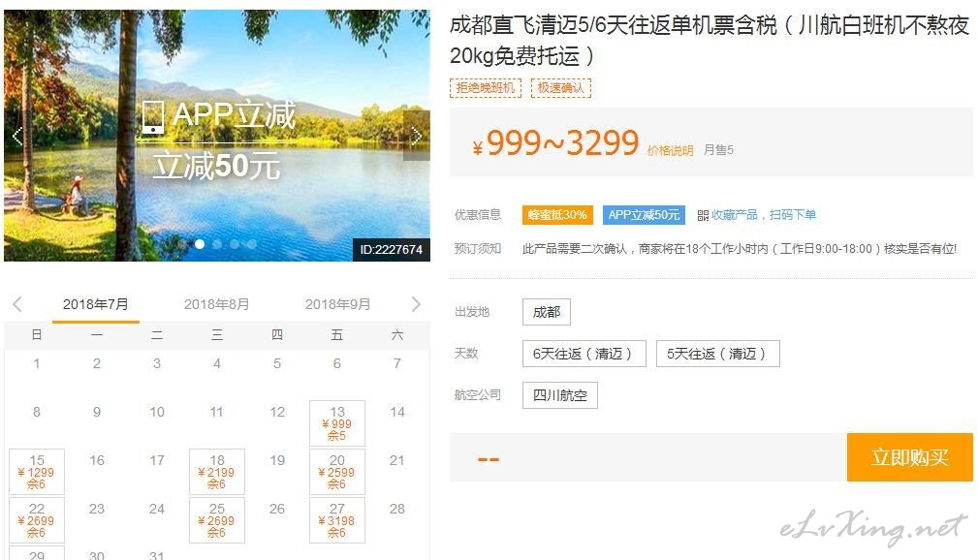Go to previous months in calendar
Viewport: 978px width, 560px height.
(17, 304)
